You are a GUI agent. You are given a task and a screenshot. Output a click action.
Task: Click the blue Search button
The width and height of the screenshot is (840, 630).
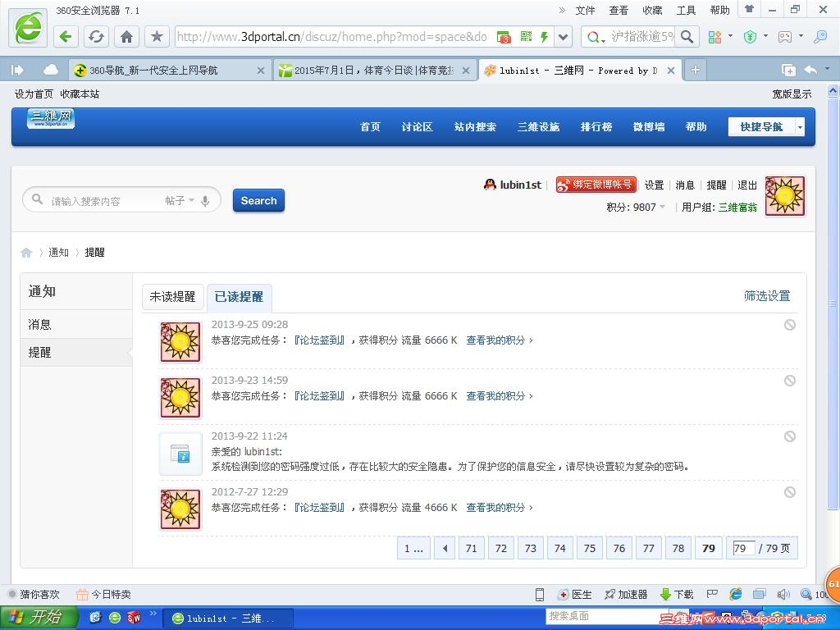[258, 200]
